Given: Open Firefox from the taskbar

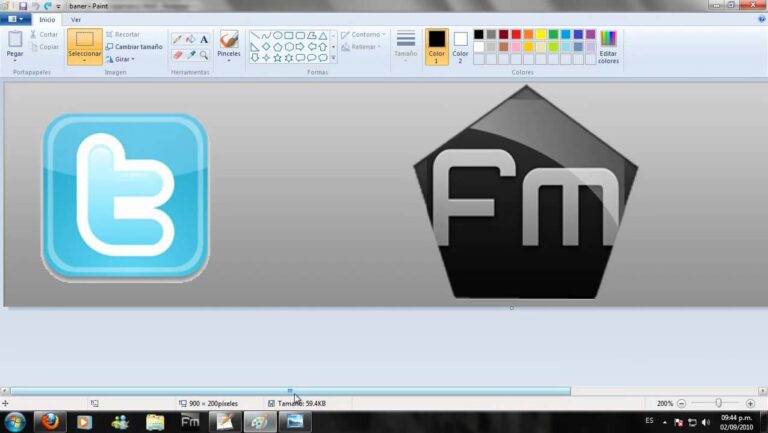Looking at the screenshot, I should (x=49, y=422).
